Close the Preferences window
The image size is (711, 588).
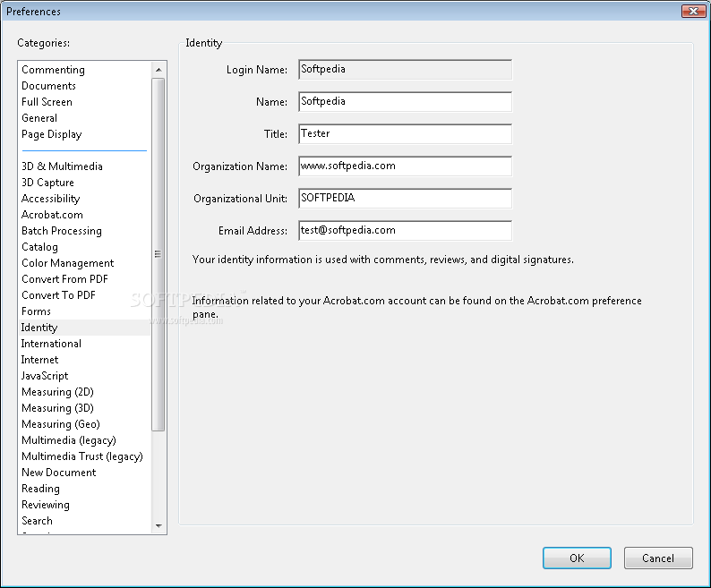click(693, 11)
